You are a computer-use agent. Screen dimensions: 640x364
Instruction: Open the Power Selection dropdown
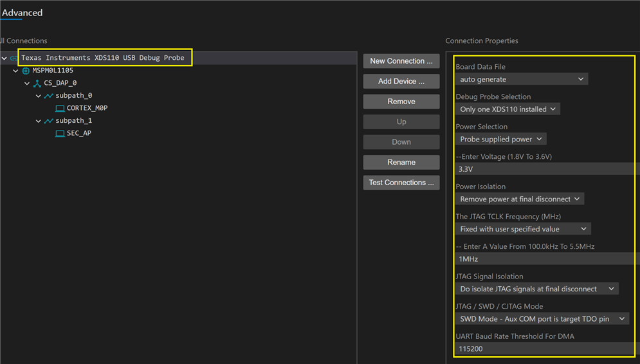click(x=501, y=139)
